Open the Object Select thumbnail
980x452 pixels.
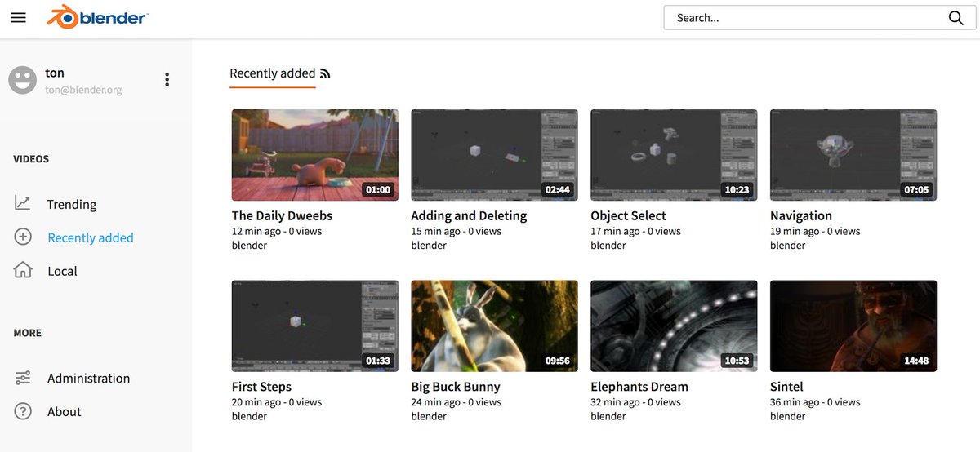click(x=674, y=155)
